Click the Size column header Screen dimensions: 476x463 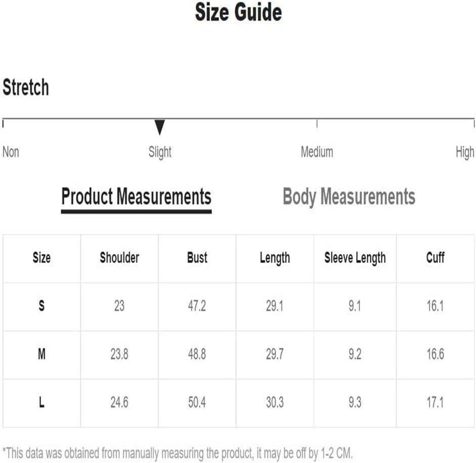point(41,258)
